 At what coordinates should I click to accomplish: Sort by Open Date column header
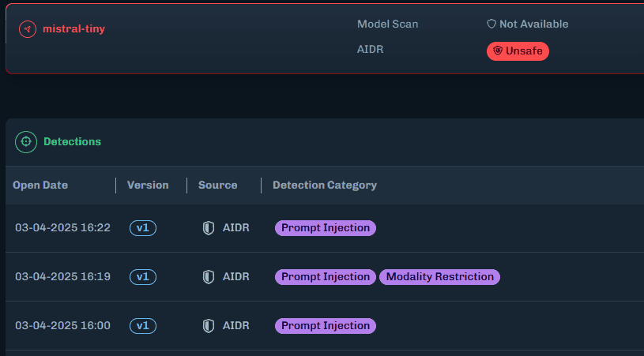point(40,185)
